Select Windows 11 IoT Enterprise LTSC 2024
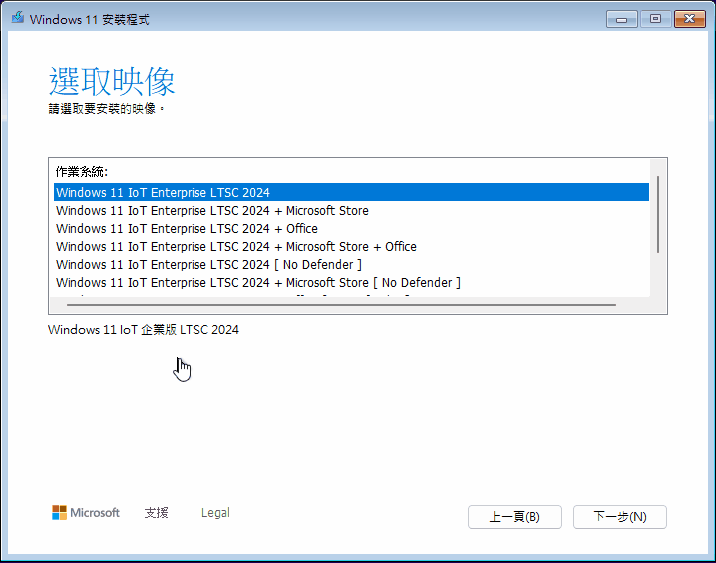 click(351, 192)
